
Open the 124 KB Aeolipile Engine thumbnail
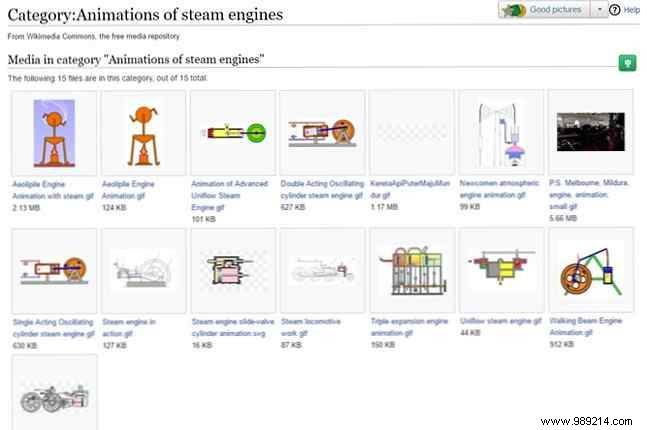pyautogui.click(x=143, y=133)
